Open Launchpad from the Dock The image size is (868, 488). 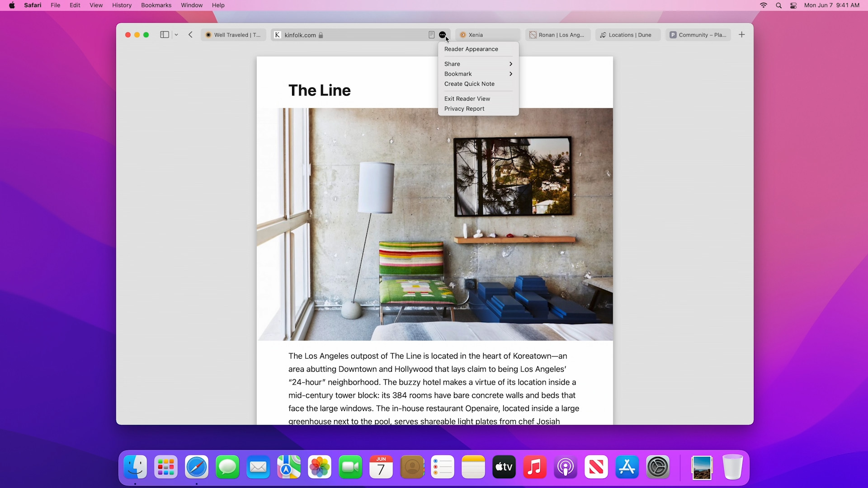pos(165,467)
